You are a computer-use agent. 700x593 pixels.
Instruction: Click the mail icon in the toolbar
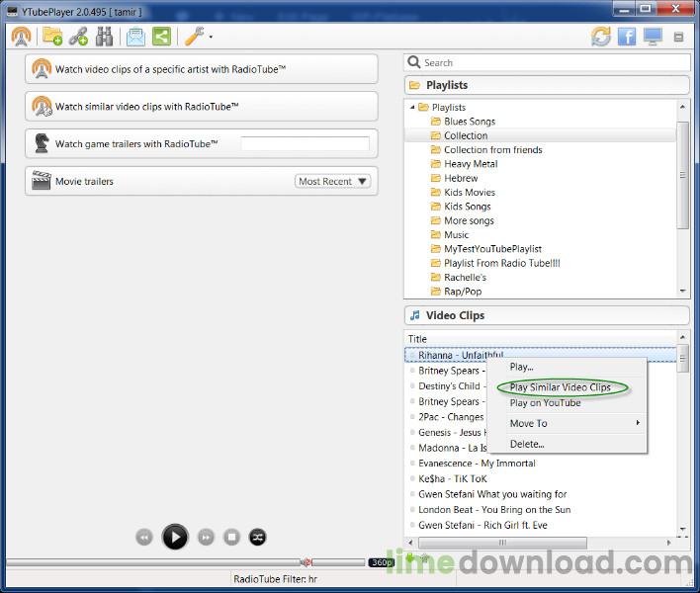[x=134, y=37]
